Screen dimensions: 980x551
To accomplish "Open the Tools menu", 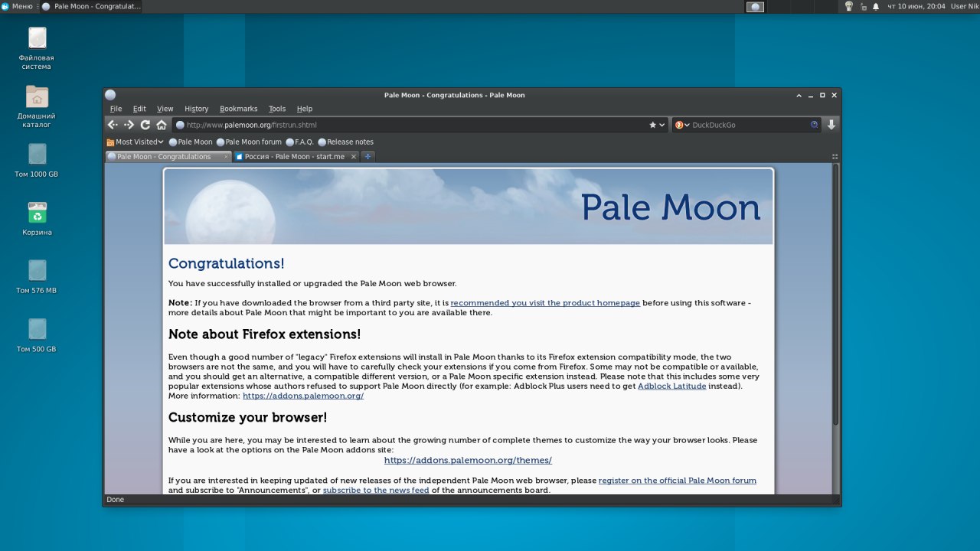I will point(277,109).
